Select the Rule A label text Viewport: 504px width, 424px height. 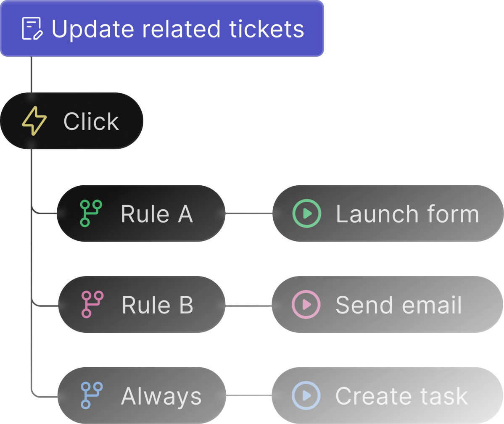pyautogui.click(x=157, y=214)
